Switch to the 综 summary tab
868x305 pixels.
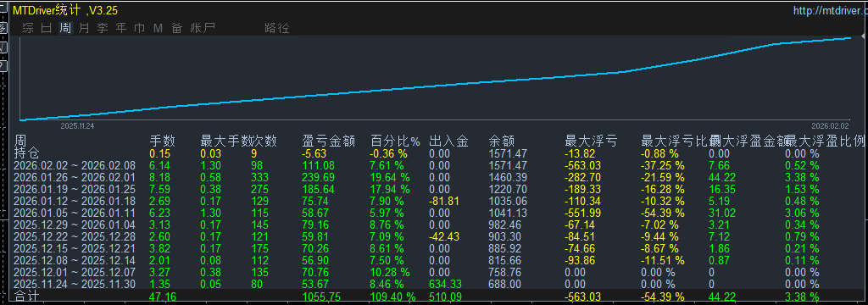tap(28, 28)
